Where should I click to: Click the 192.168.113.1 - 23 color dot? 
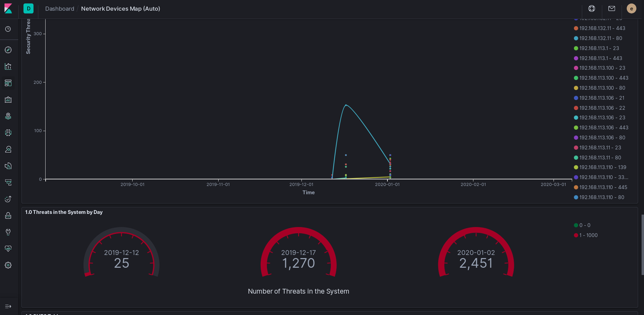[576, 48]
